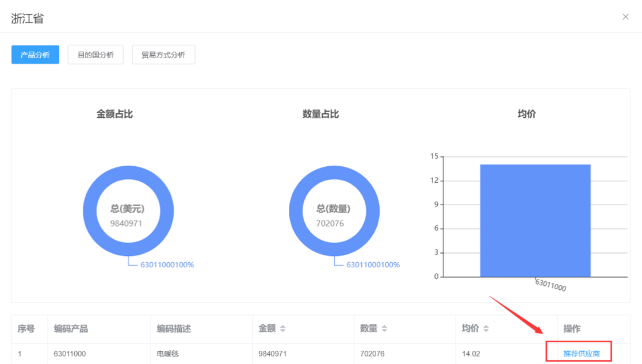Click the 均价 chart title

[526, 114]
